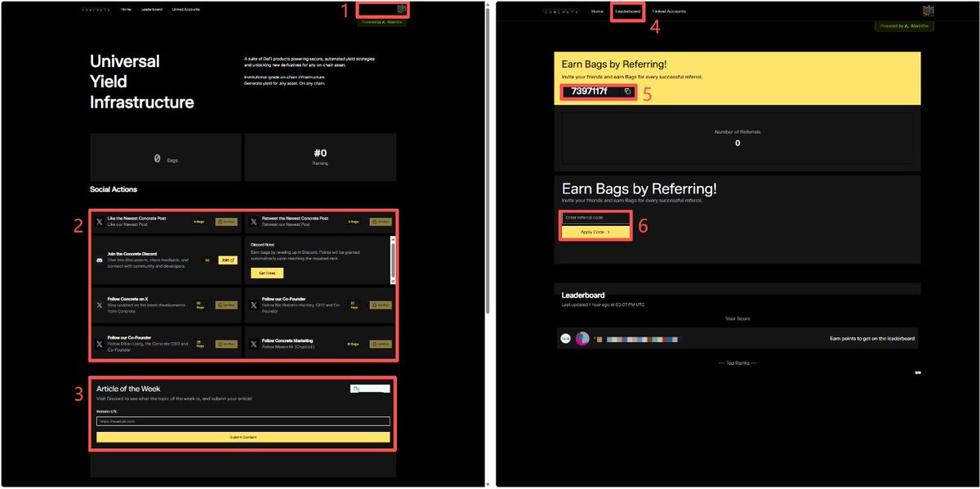Open the profile avatar on the Universal Yield page
Screen dimensions: 980x489
(402, 10)
